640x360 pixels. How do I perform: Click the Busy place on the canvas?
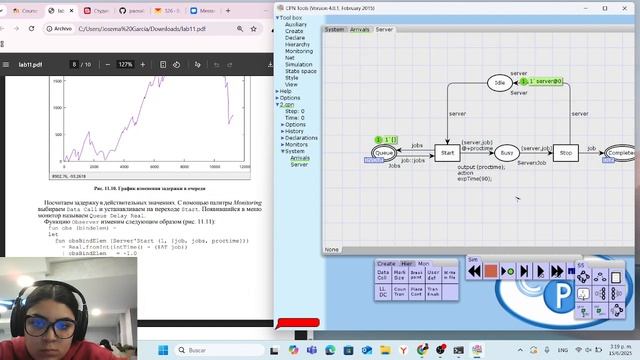507,153
